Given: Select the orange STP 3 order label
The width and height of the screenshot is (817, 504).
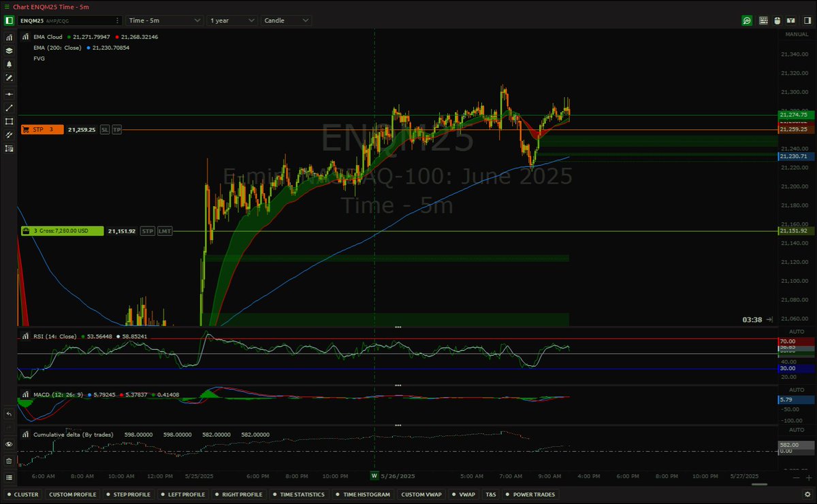Looking at the screenshot, I should tap(42, 129).
